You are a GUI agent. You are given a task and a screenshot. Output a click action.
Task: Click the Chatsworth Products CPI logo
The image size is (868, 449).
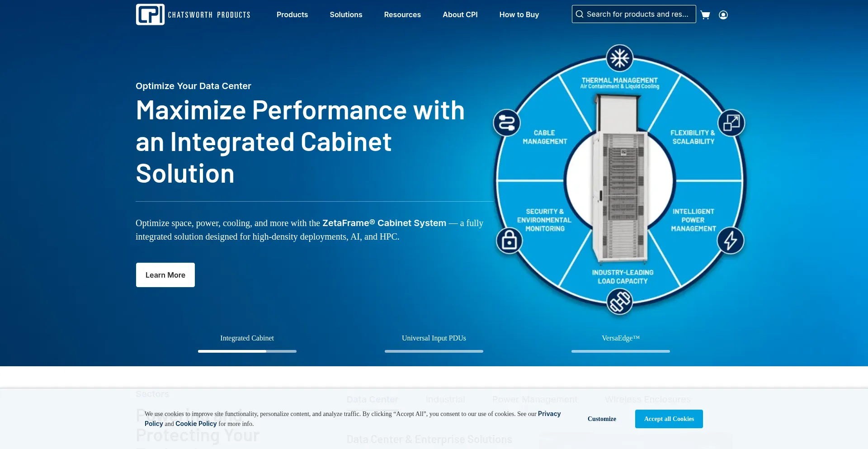coord(193,14)
